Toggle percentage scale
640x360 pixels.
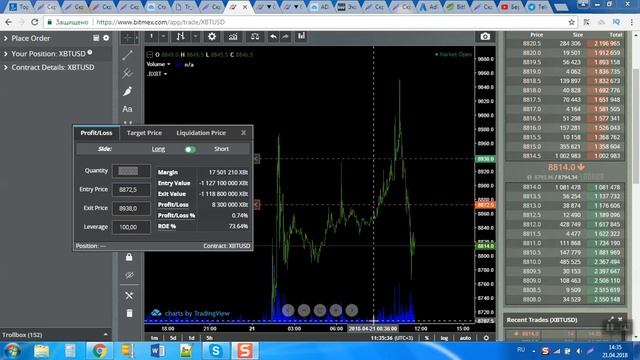tap(427, 338)
